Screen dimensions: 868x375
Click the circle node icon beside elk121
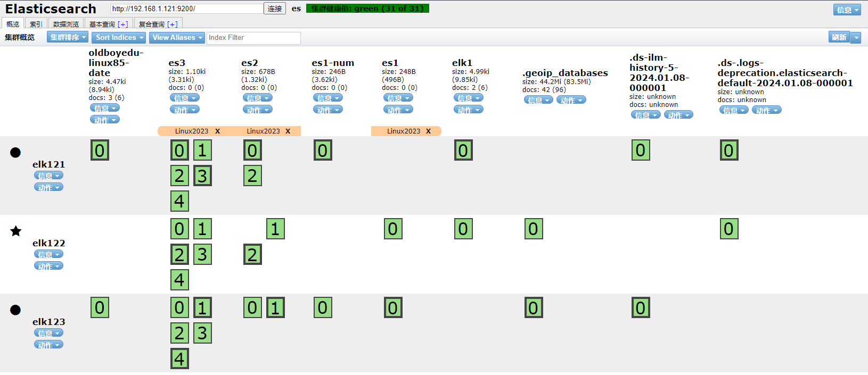(15, 153)
